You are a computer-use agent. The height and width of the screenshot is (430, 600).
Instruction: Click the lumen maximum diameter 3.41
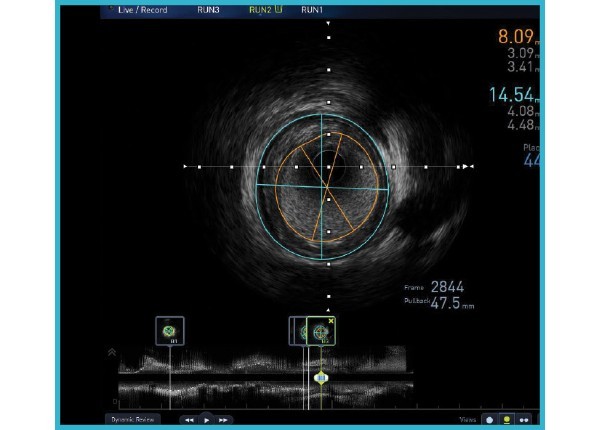tap(520, 67)
